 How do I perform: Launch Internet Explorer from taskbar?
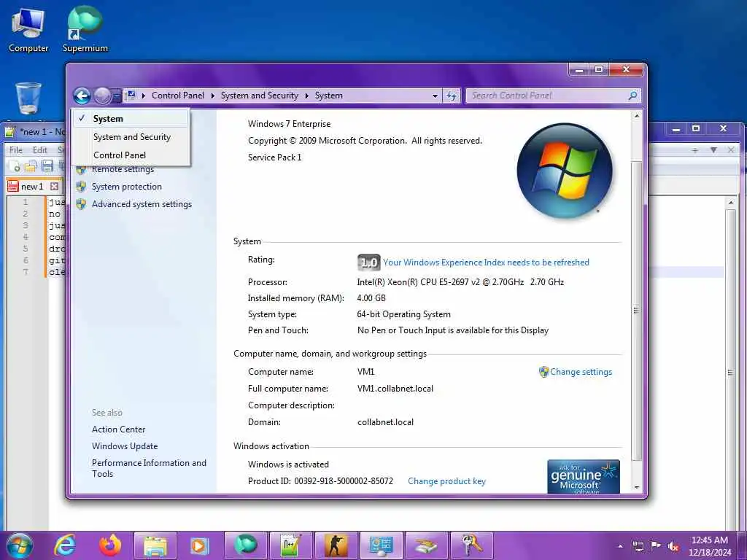[65, 545]
